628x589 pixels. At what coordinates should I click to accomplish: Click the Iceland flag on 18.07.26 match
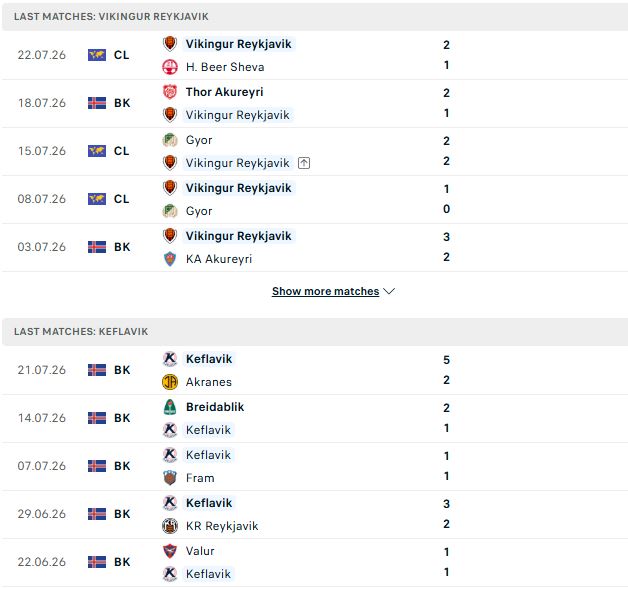[97, 103]
